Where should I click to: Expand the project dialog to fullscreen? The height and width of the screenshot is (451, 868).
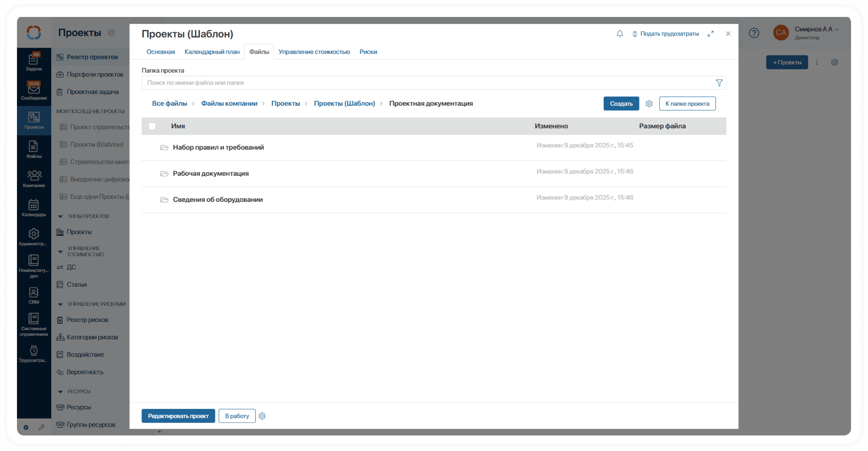coord(711,34)
